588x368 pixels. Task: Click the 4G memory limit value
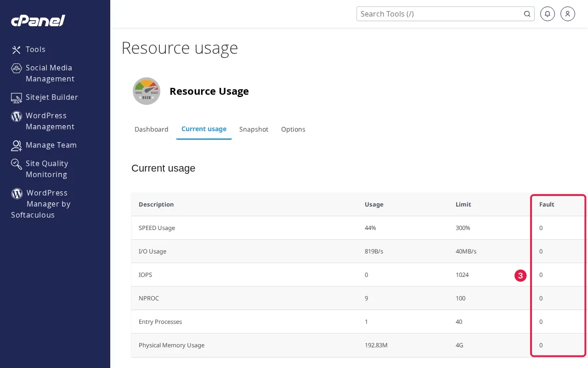click(459, 345)
